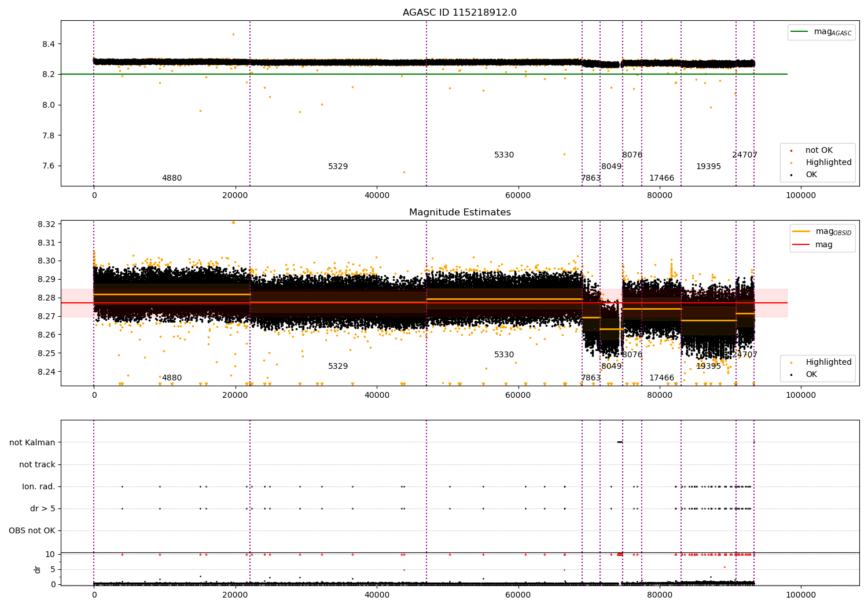Click the 'dr > 5' axis label
Viewport: 868px width, 608px height.
pos(43,508)
